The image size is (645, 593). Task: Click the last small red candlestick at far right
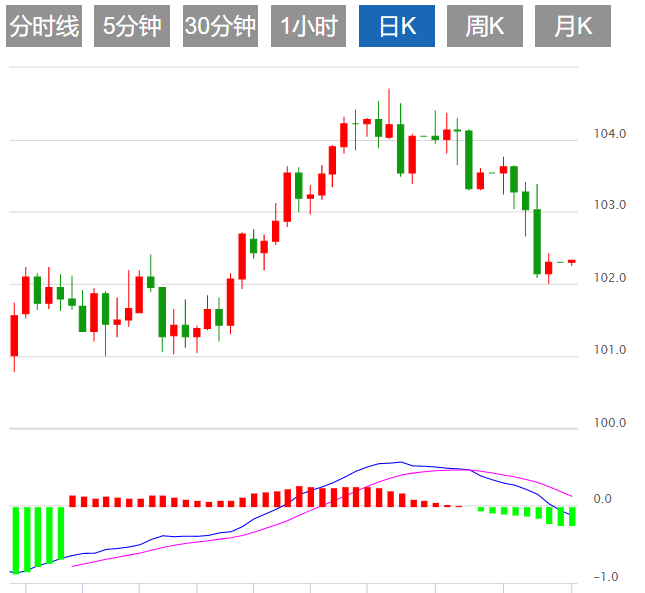coord(572,262)
